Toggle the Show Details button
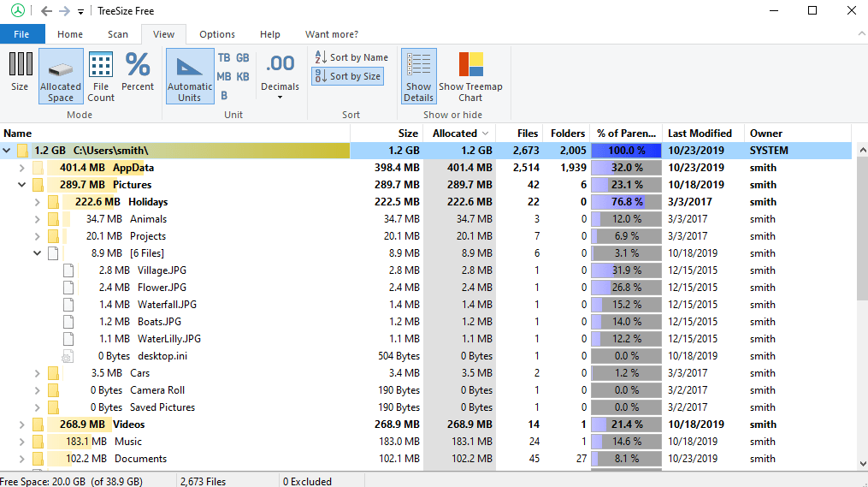Viewport: 868px width, 487px height. click(x=418, y=76)
